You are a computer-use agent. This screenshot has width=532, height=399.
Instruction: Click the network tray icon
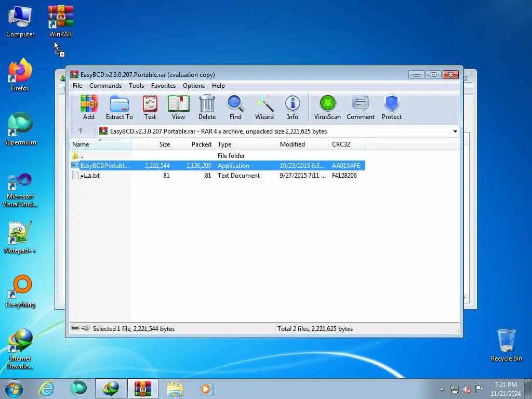pyautogui.click(x=455, y=390)
